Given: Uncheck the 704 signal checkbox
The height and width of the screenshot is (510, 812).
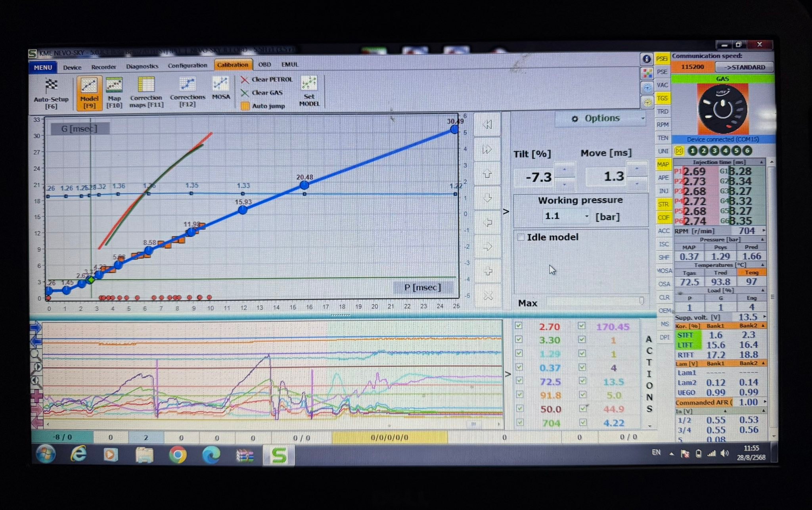Looking at the screenshot, I should (519, 422).
